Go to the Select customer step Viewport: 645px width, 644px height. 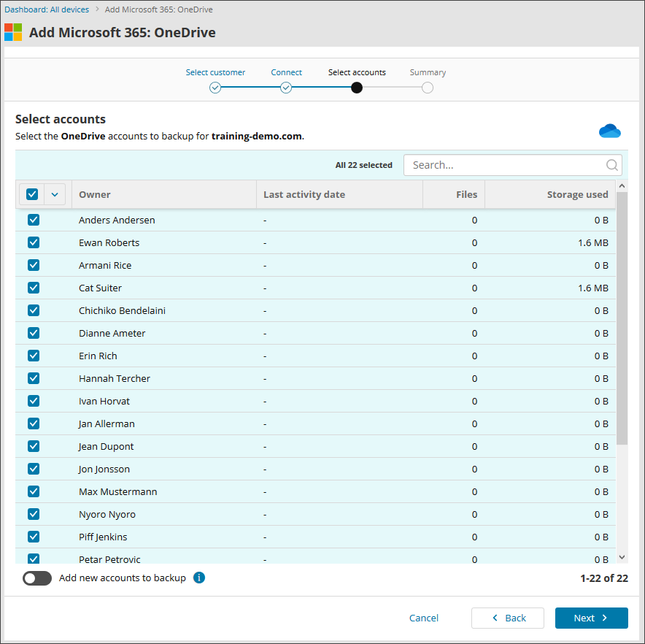(x=215, y=72)
